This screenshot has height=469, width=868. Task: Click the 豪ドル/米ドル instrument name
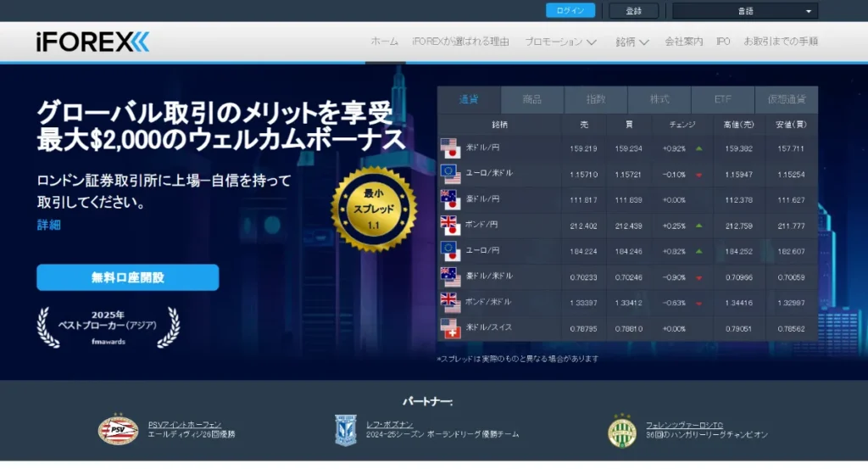point(489,276)
